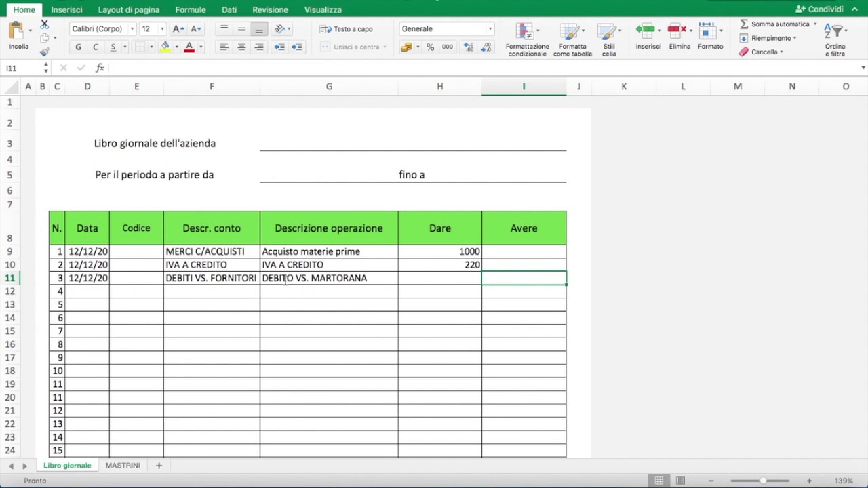Copy selection with the copy icon
Image resolution: width=868 pixels, height=488 pixels.
pyautogui.click(x=44, y=38)
